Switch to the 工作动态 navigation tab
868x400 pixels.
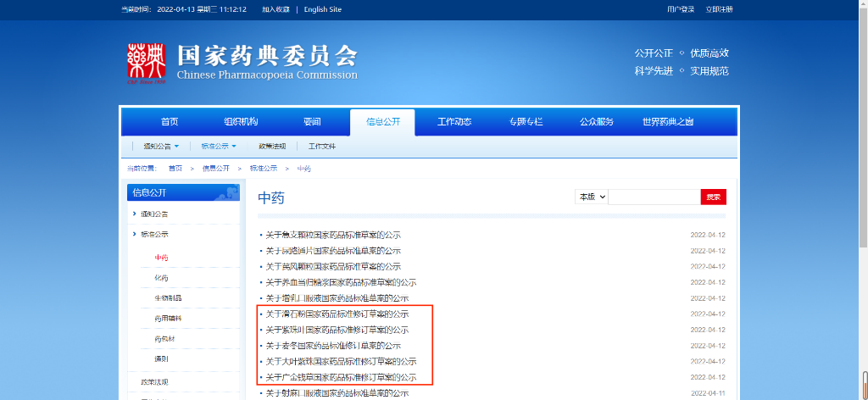pos(454,122)
